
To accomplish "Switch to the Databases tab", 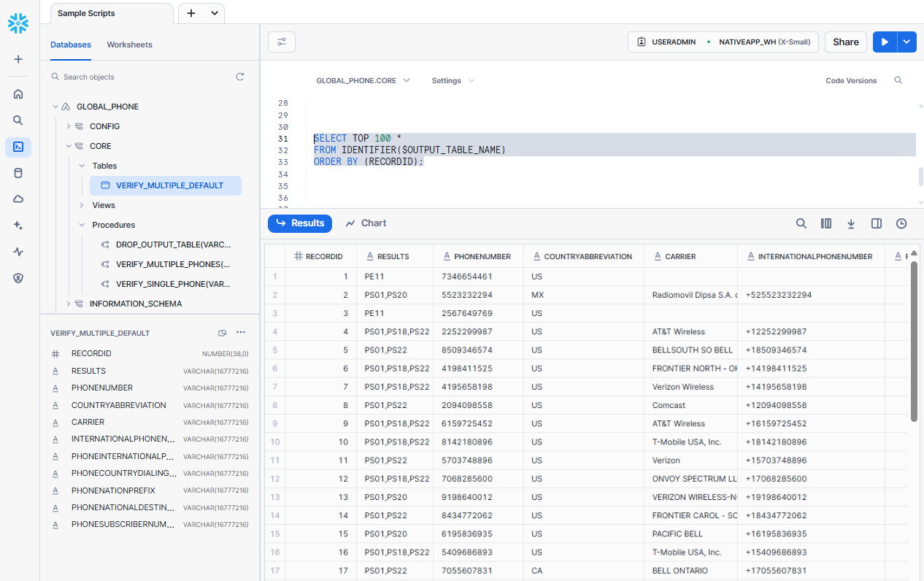I will [x=71, y=45].
